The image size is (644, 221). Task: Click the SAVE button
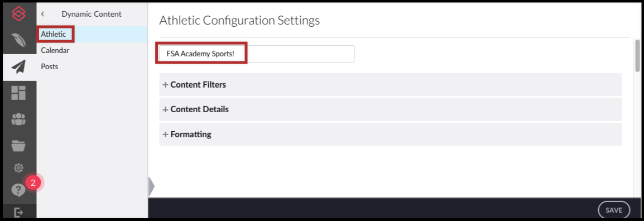coord(614,210)
